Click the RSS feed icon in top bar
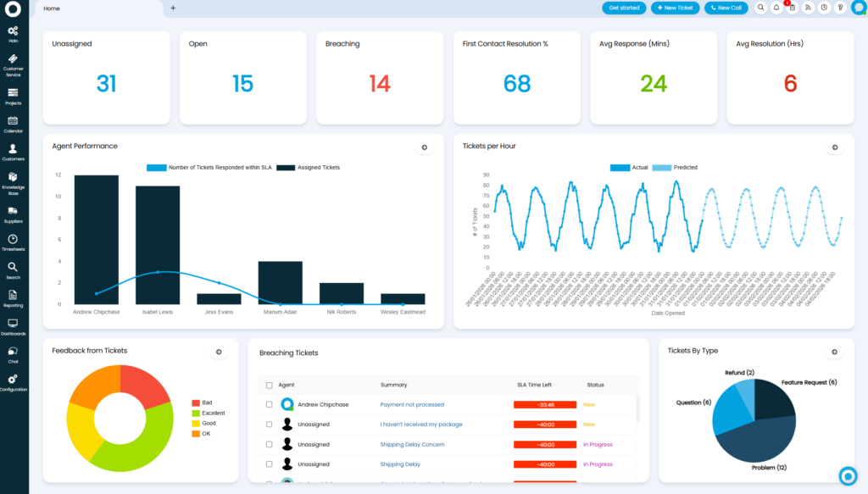The image size is (868, 494). click(808, 8)
